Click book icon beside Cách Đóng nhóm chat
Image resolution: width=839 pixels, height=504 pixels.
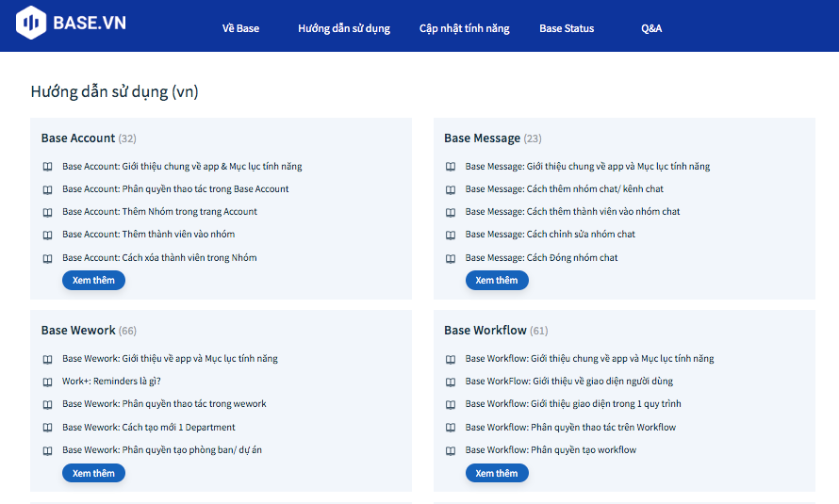[451, 258]
